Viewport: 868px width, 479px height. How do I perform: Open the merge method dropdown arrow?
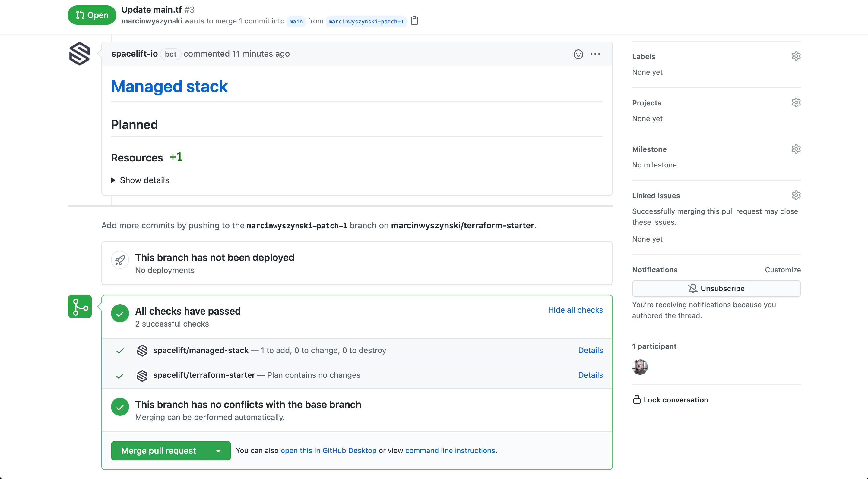(218, 451)
